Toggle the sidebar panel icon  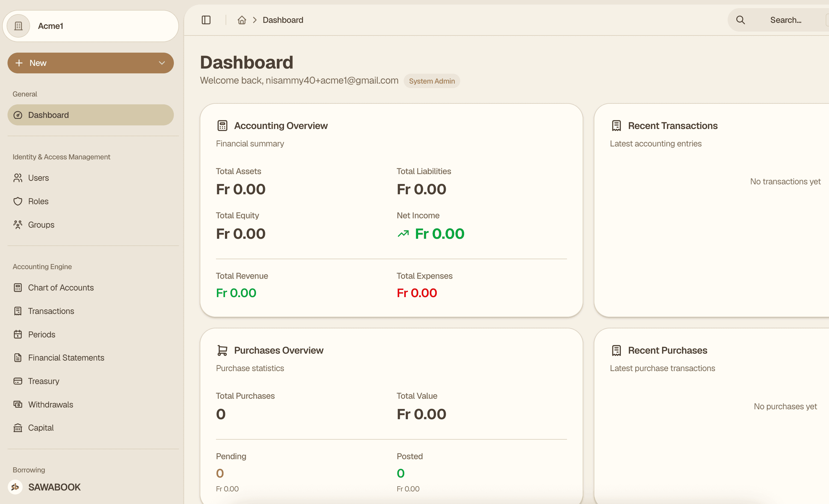click(x=206, y=20)
